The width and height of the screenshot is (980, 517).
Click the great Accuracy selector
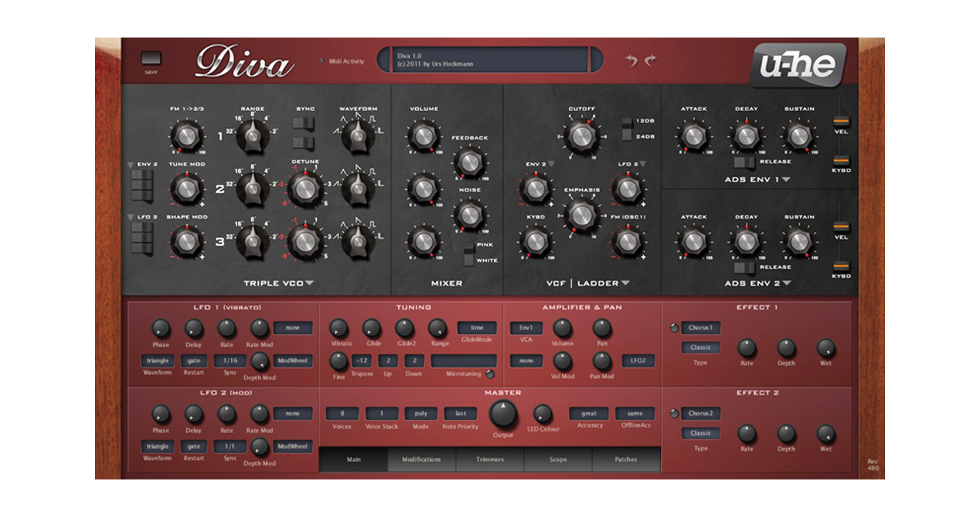589,413
